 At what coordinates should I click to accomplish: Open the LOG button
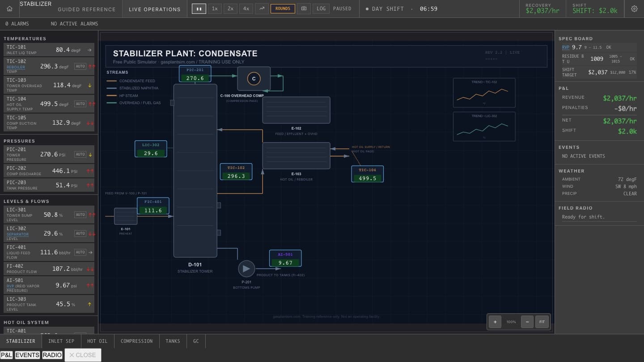321,8
